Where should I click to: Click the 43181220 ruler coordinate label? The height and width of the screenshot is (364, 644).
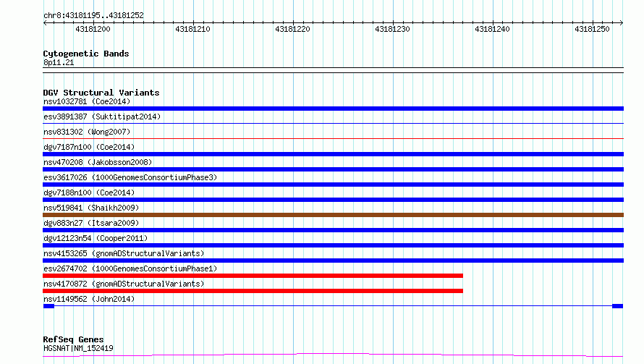point(292,29)
